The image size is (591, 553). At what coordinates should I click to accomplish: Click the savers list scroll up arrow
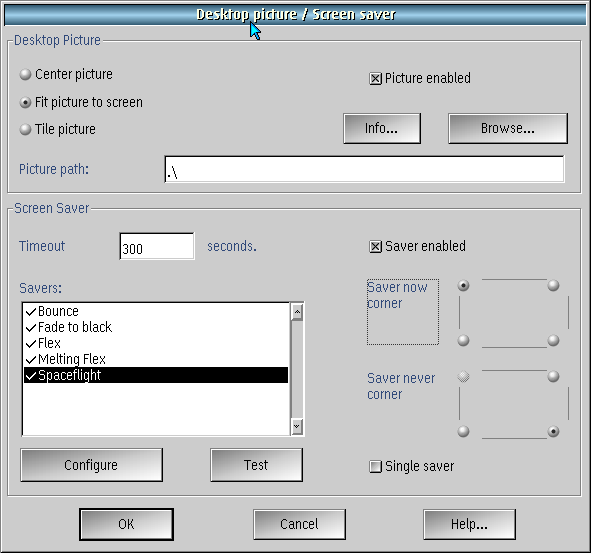297,312
